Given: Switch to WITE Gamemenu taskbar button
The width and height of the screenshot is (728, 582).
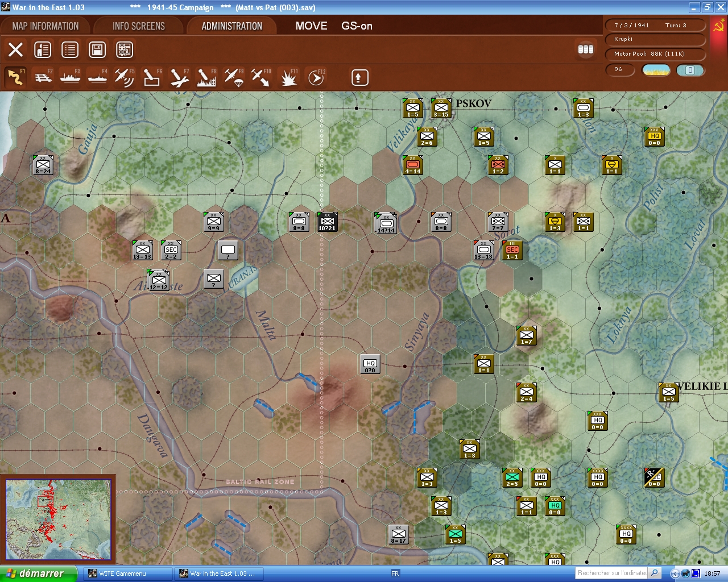Looking at the screenshot, I should click(127, 573).
